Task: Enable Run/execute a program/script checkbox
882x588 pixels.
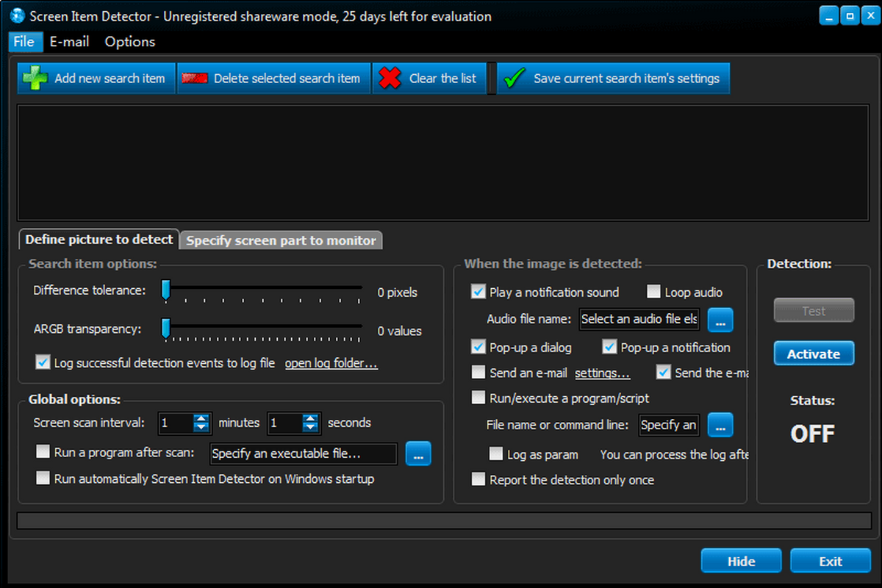Action: (478, 398)
